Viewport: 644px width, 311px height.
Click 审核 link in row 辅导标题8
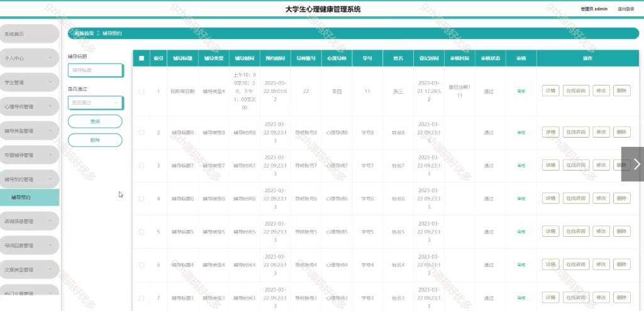coord(521,133)
